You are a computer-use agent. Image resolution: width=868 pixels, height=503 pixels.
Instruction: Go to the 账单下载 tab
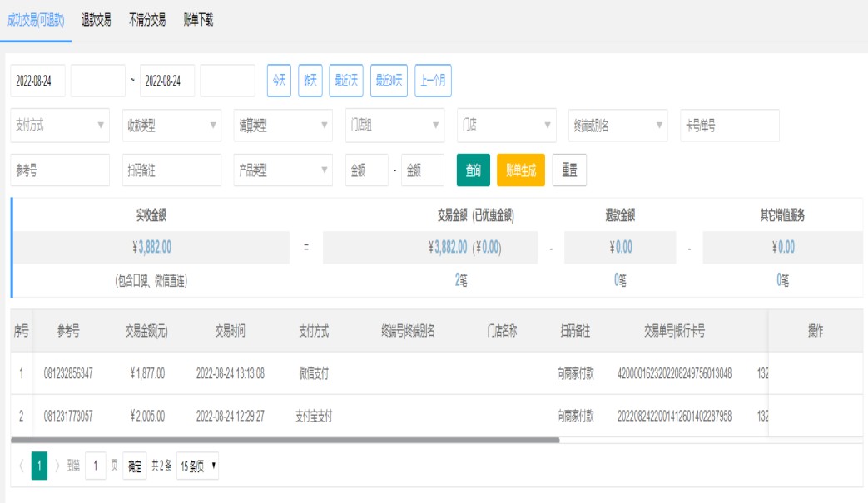(199, 20)
